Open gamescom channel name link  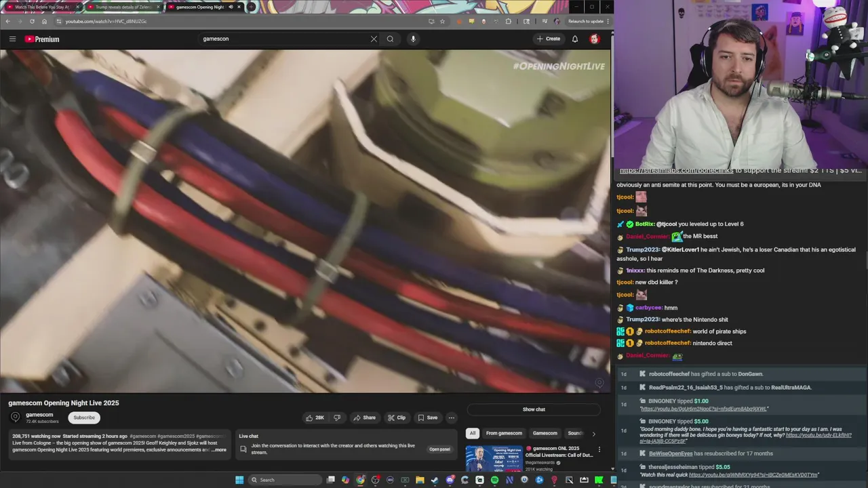(x=39, y=415)
